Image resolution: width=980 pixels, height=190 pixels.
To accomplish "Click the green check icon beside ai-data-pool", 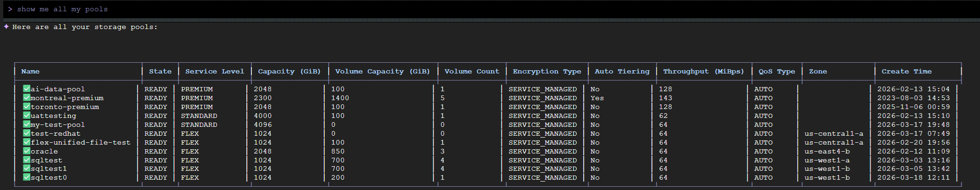I will (x=27, y=88).
